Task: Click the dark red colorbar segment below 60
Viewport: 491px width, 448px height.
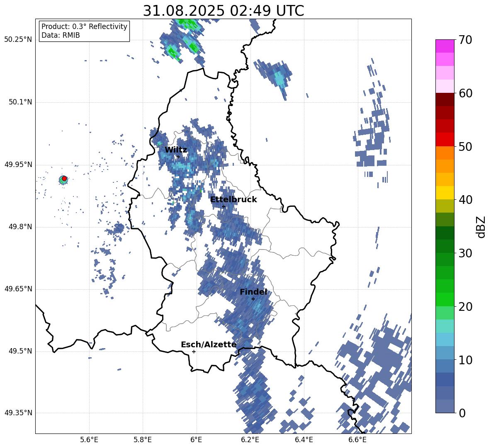Action: point(445,99)
